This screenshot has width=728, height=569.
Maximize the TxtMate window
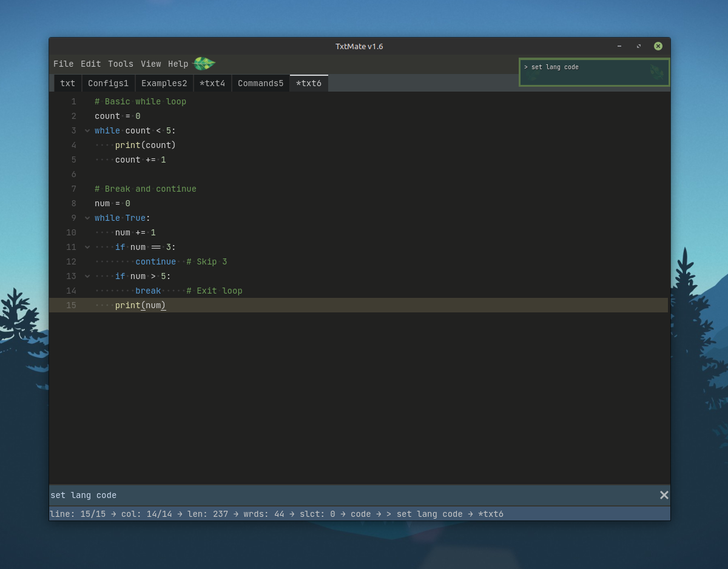coord(638,46)
